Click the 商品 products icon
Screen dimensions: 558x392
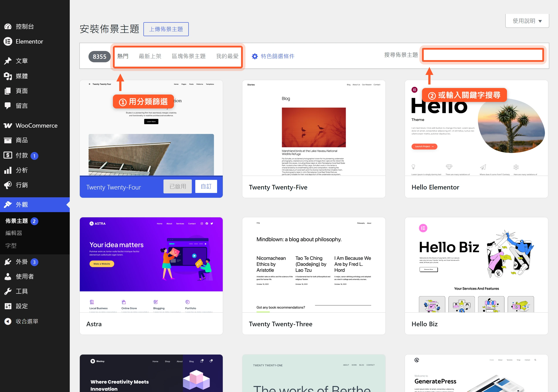8,140
